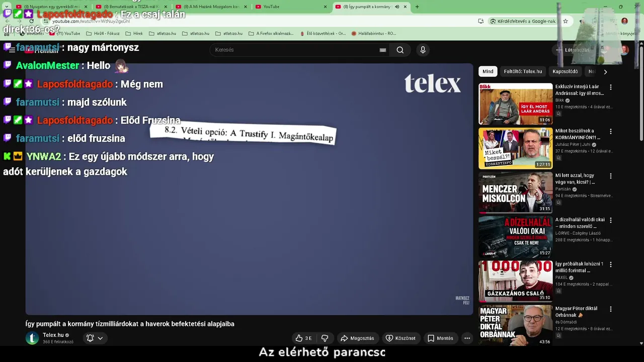Close the active Így pumpált a kormány tab
This screenshot has height=362, width=644.
pos(405,7)
